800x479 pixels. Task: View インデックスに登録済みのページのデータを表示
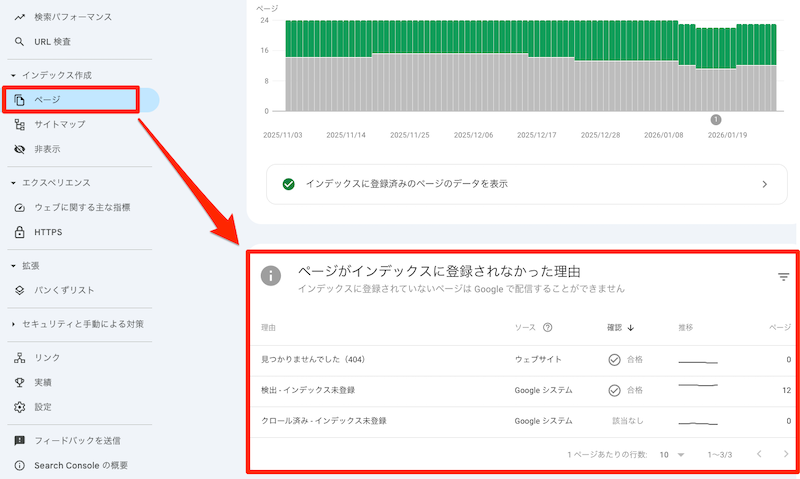[525, 184]
